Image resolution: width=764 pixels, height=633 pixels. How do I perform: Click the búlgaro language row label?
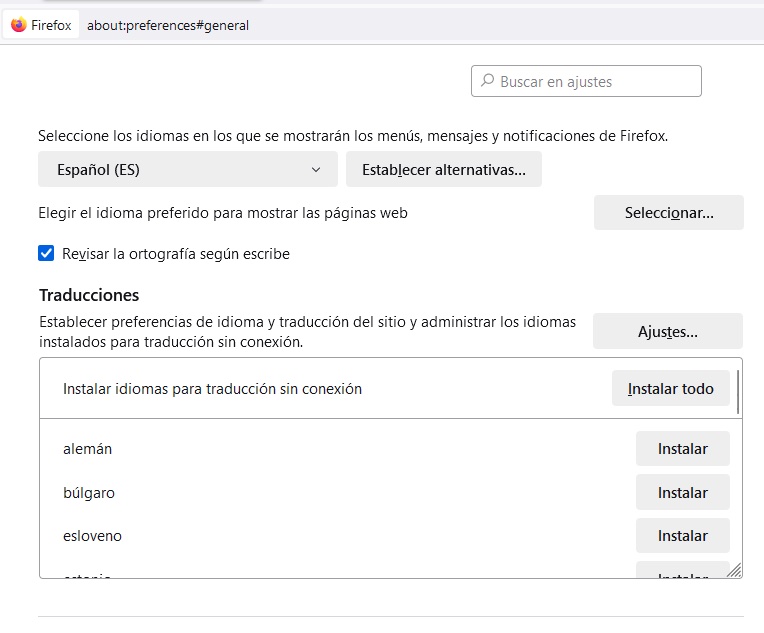pyautogui.click(x=89, y=492)
